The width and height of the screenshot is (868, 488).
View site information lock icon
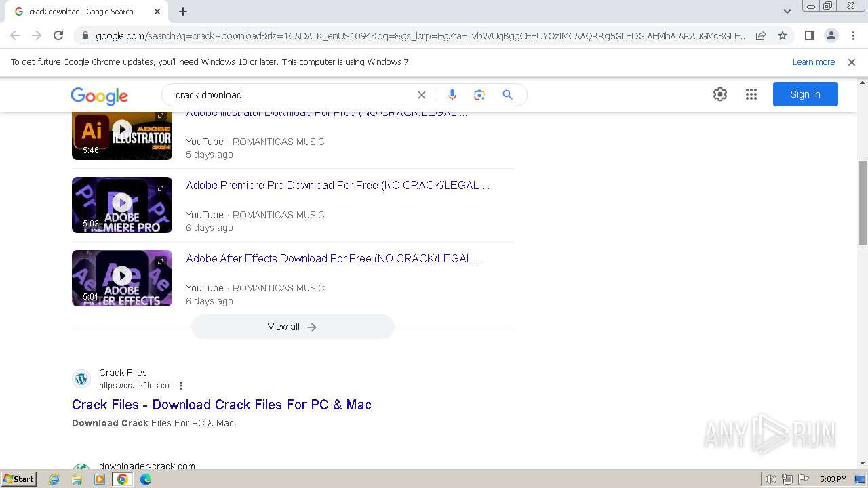[85, 36]
